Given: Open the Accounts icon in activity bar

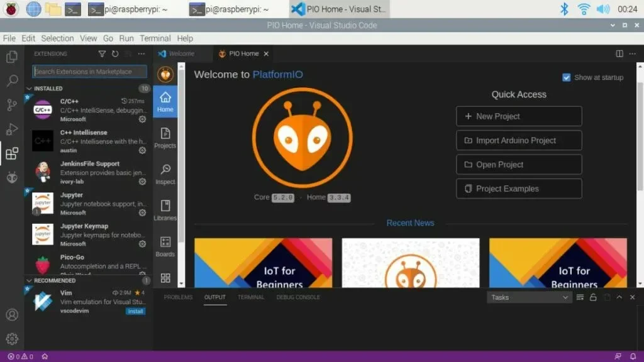Looking at the screenshot, I should click(12, 315).
